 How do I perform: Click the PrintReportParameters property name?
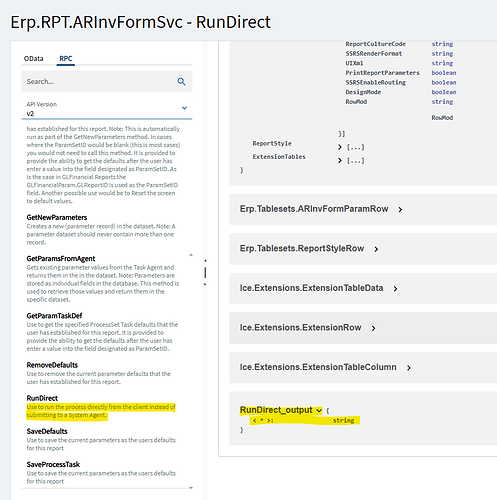click(382, 73)
